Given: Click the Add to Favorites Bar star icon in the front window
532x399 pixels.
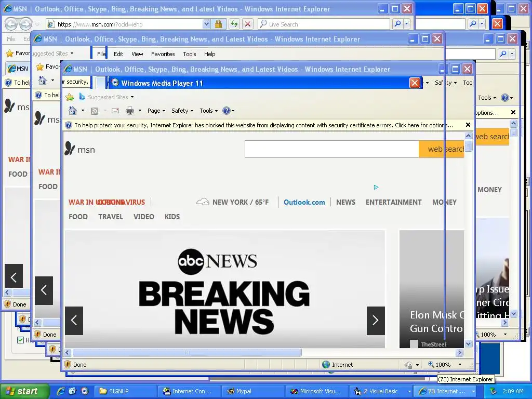Looking at the screenshot, I should click(x=70, y=97).
